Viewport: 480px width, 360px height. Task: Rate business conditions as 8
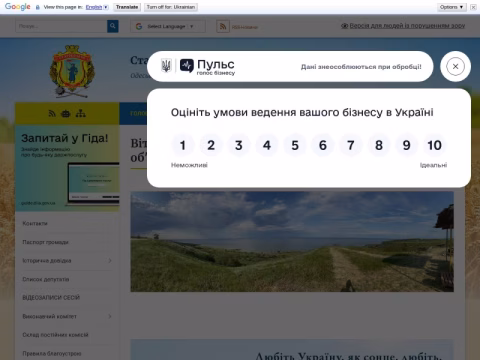point(379,145)
